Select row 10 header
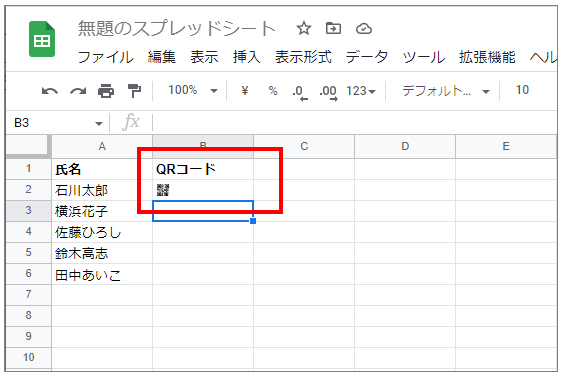This screenshot has width=561, height=377. (28, 358)
